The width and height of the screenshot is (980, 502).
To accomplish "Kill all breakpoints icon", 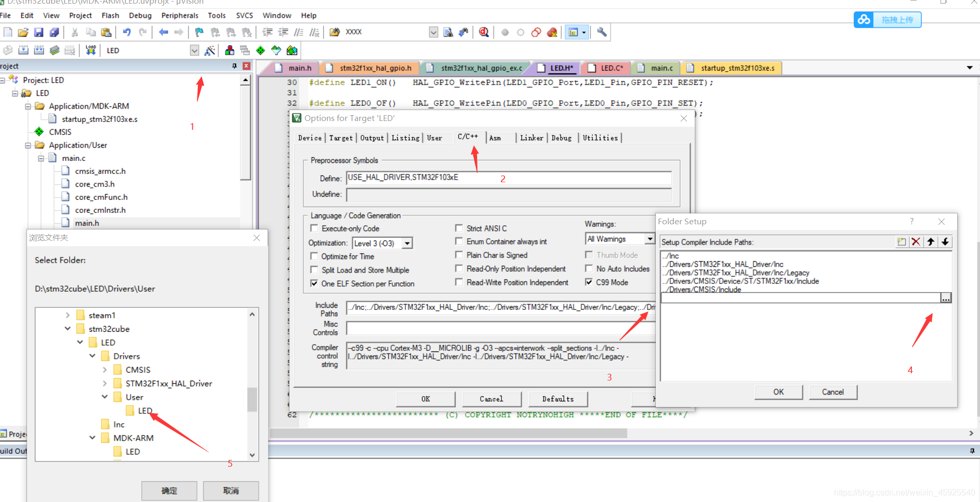I will coord(552,32).
